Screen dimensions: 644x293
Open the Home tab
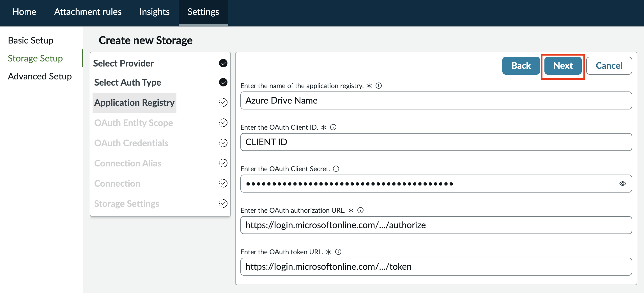[x=24, y=12]
